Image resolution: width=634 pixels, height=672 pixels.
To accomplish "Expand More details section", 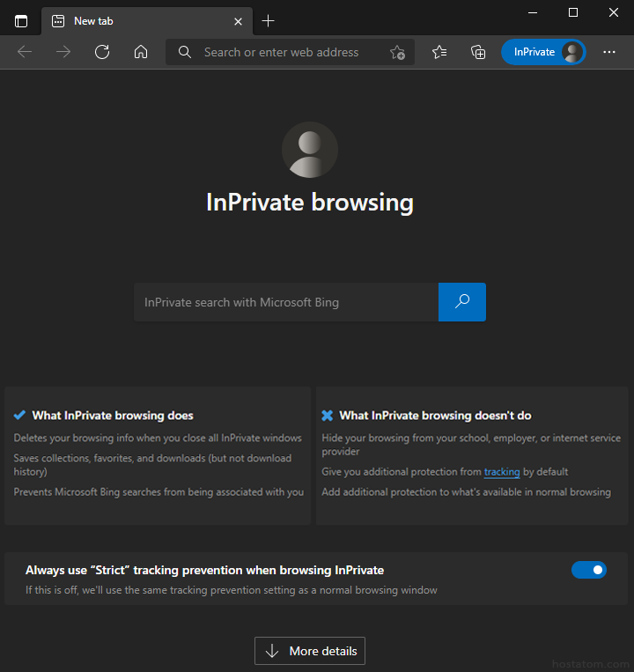I will tap(310, 651).
